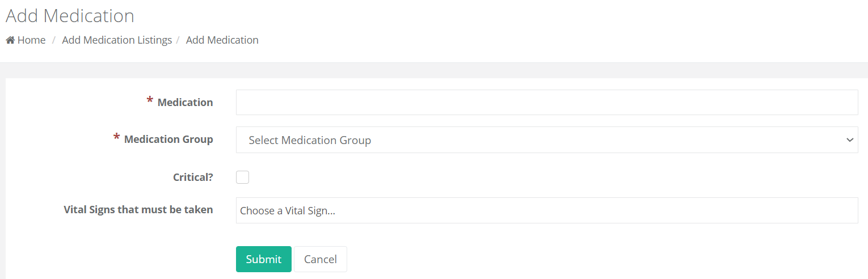This screenshot has height=279, width=868.
Task: Select the Add Medication breadcrumb item
Action: (222, 40)
